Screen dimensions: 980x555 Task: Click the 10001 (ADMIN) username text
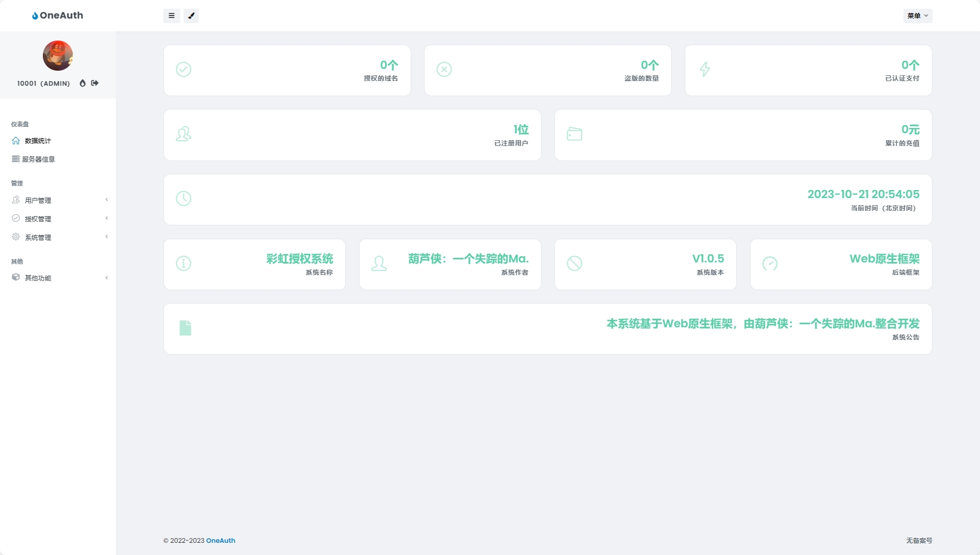tap(43, 83)
